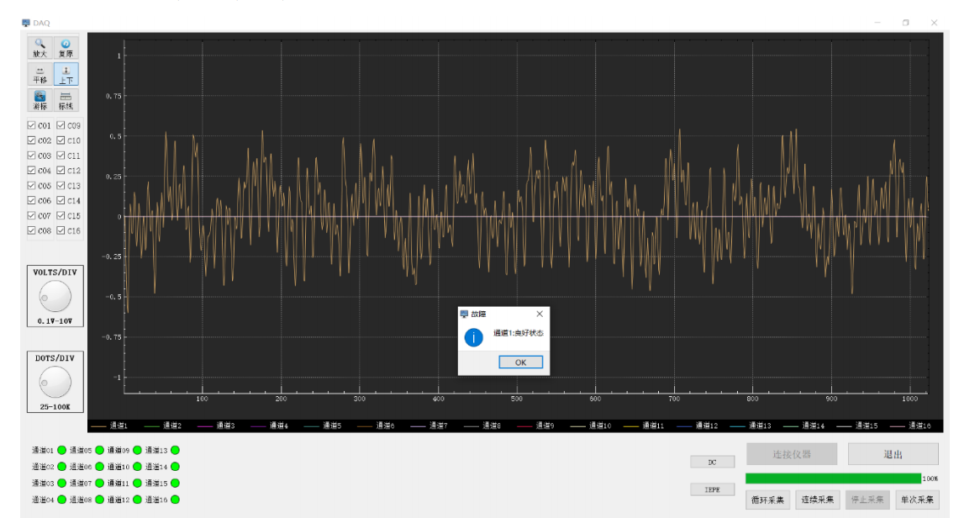The image size is (980, 518).
Task: Click the 通道06 green status indicator
Action: [x=99, y=467]
